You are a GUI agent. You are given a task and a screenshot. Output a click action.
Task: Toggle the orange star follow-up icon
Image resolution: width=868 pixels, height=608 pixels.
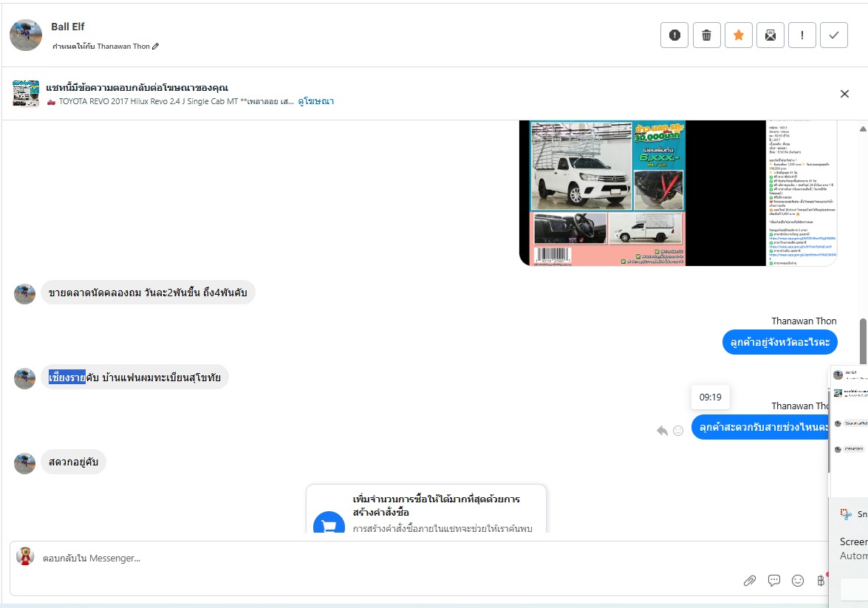tap(739, 35)
